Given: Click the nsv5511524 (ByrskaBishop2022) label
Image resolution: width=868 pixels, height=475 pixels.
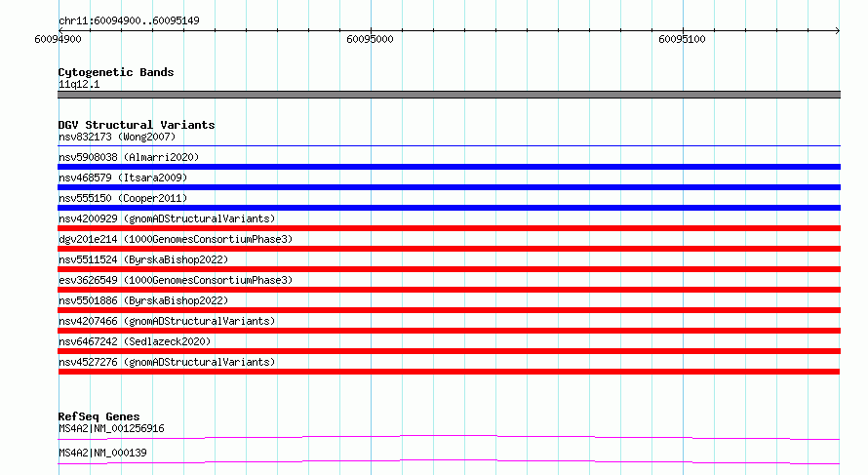Looking at the screenshot, I should click(x=143, y=259).
